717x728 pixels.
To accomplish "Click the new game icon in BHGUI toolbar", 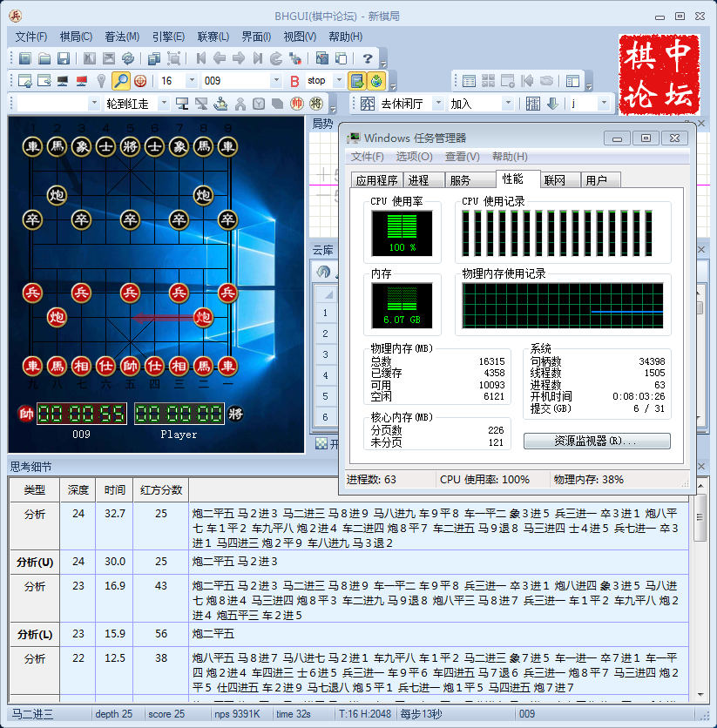I will (25, 58).
